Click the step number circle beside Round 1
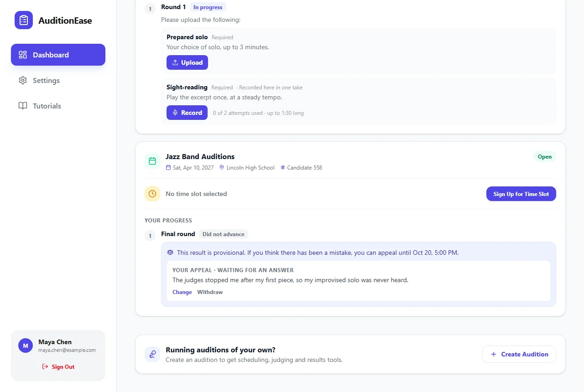Screen dimensions: 584x392 pos(150,9)
